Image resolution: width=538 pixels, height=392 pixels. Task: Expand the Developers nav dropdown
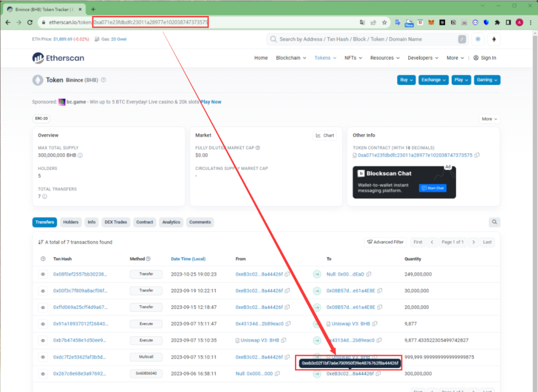click(423, 58)
